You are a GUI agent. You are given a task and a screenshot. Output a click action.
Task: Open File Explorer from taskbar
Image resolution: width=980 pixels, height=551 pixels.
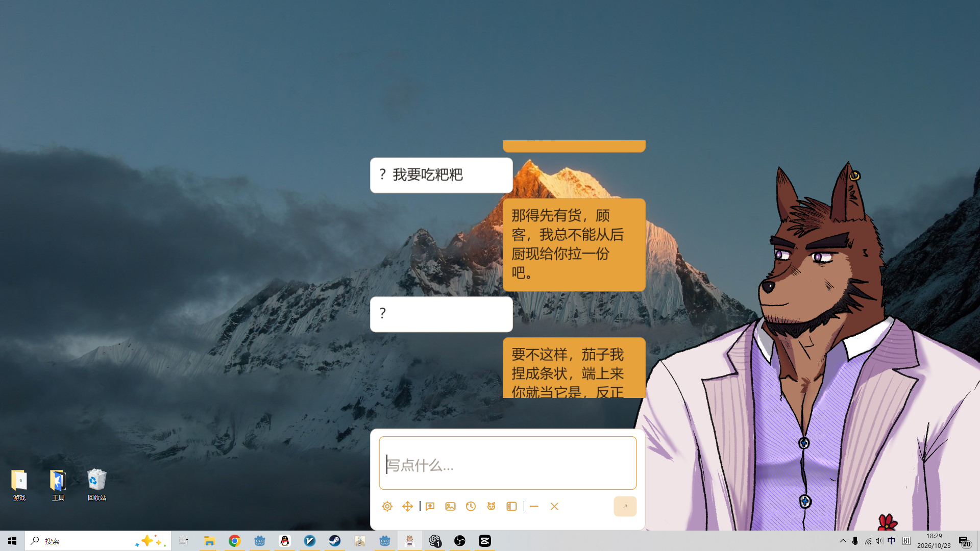(x=209, y=541)
